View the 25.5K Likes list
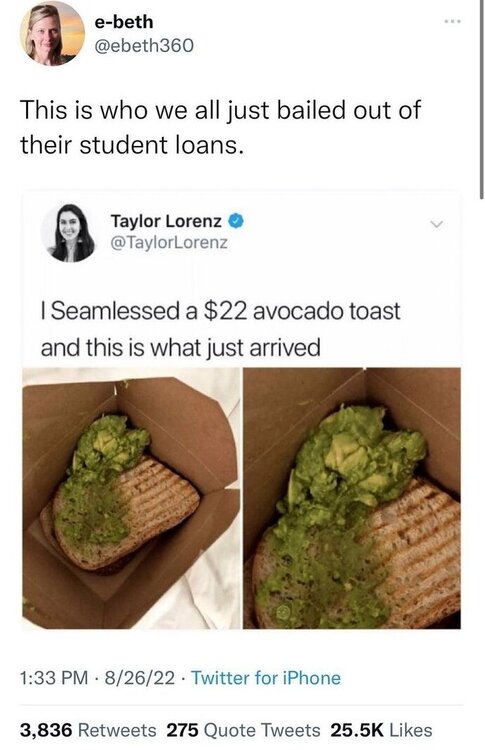 click(381, 730)
